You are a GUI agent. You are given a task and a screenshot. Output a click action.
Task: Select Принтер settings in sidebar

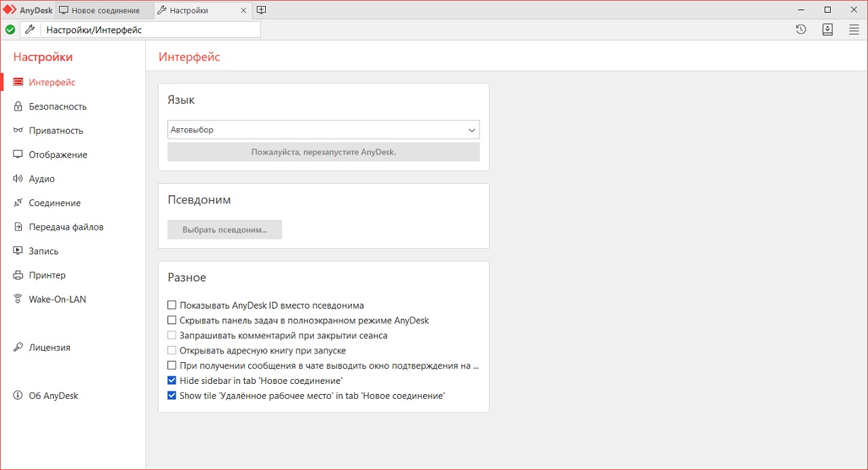coord(47,275)
